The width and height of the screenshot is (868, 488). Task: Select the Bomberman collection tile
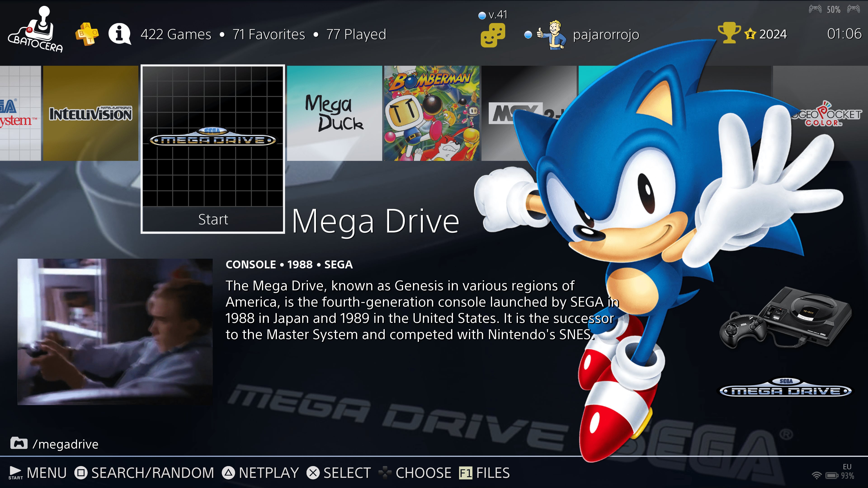click(x=432, y=113)
